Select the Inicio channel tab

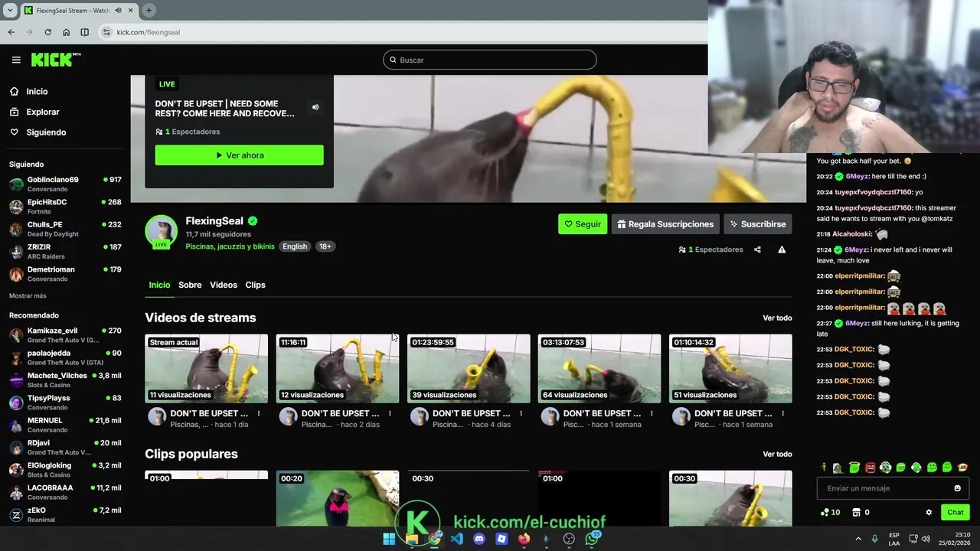pyautogui.click(x=159, y=285)
